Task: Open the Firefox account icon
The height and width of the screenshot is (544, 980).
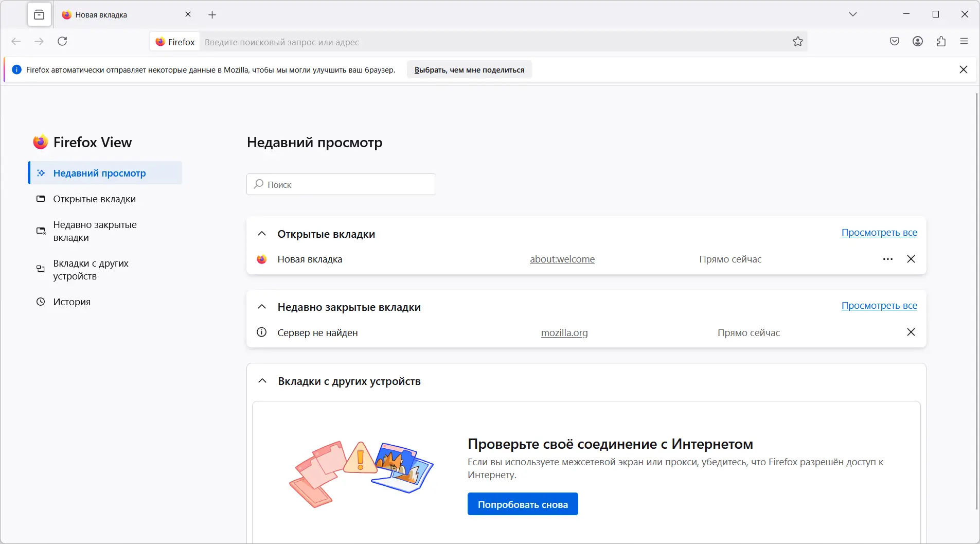Action: [918, 42]
